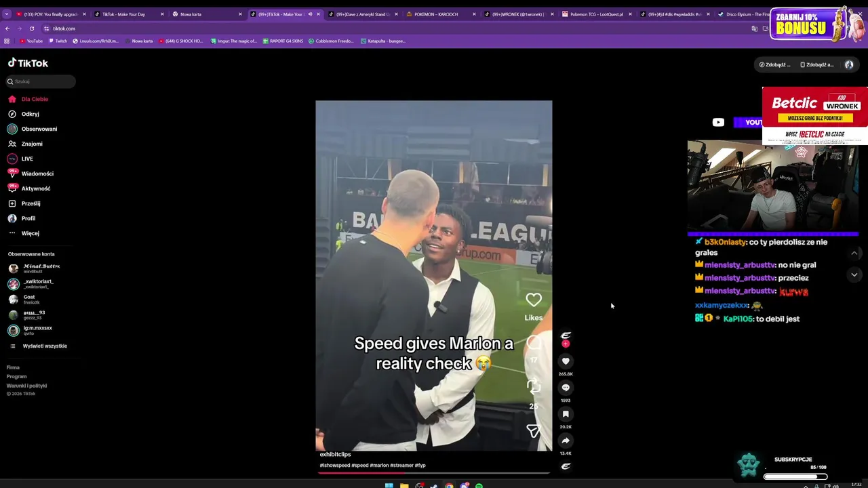Click the Betclic WRONEK ad banner
Viewport: 868px width, 488px height.
pos(815,115)
